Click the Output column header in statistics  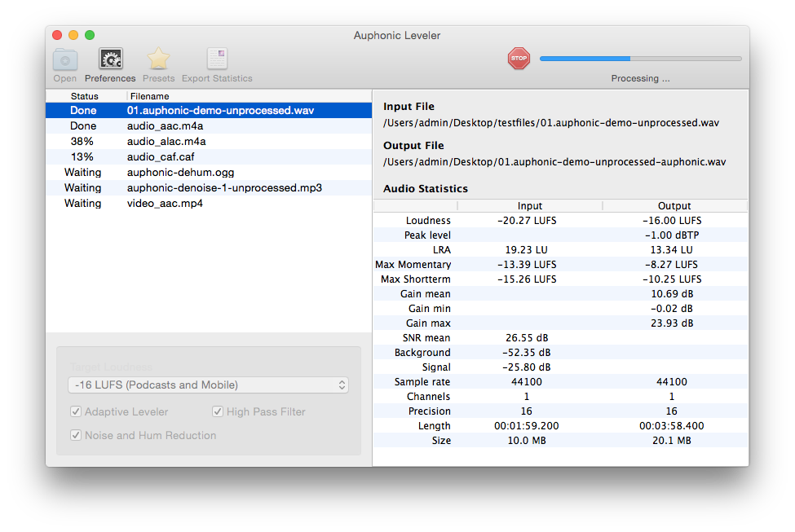[674, 205]
